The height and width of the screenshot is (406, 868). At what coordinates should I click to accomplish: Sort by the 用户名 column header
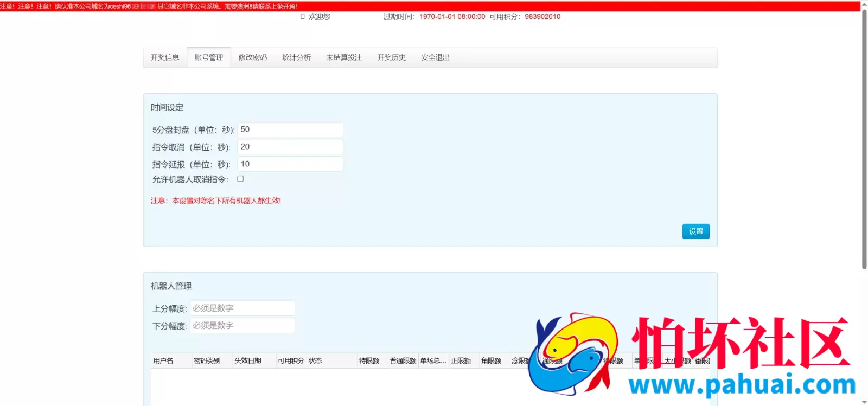pos(171,361)
